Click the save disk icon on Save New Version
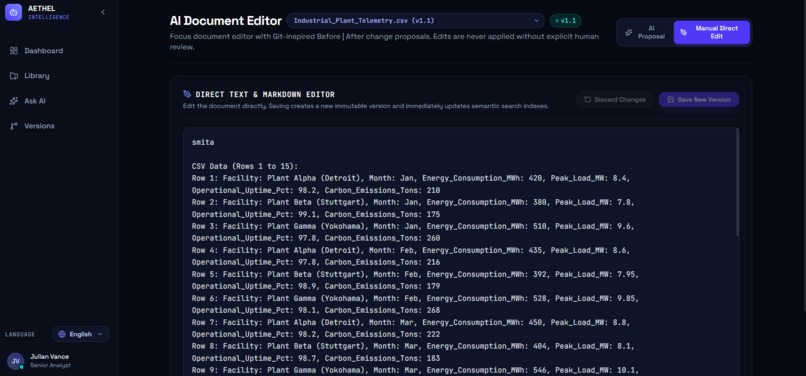This screenshot has height=376, width=806. click(670, 100)
